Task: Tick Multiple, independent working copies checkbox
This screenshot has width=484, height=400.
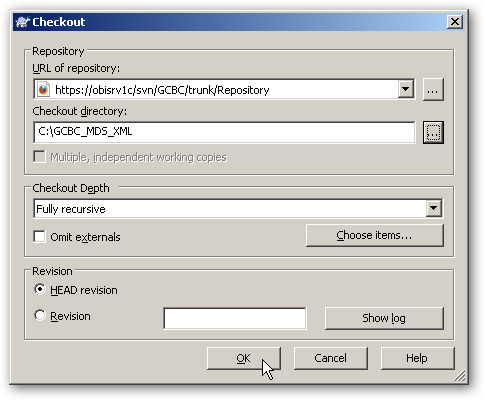Action: [40, 157]
